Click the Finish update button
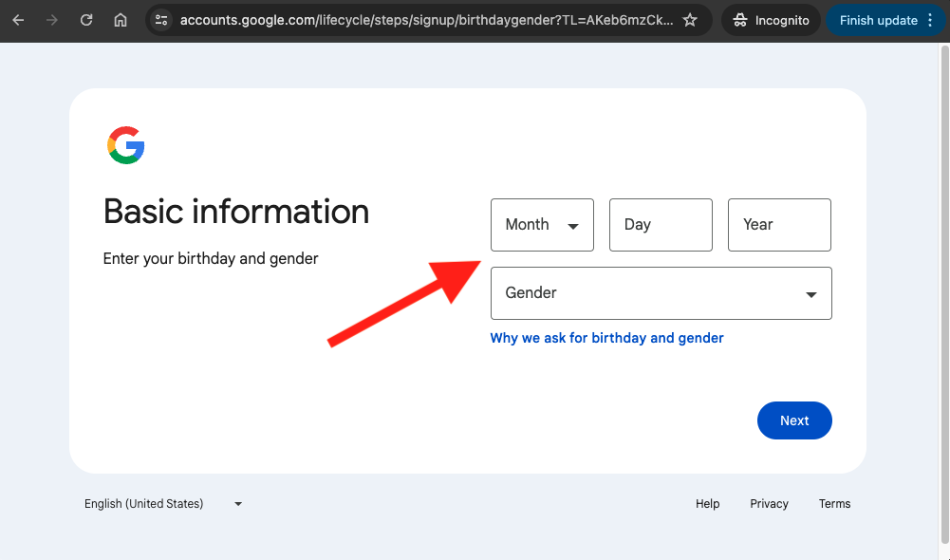 (x=878, y=20)
